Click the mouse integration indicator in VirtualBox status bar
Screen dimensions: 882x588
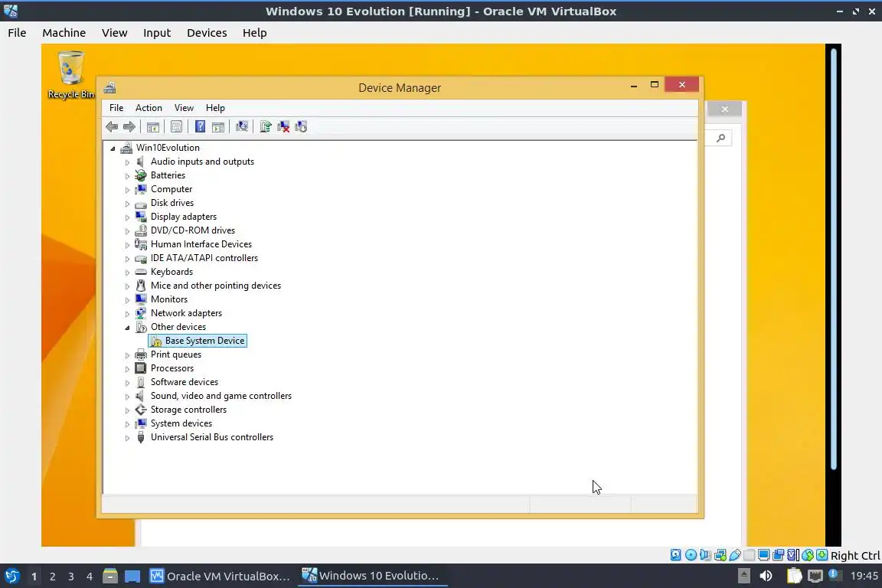[x=808, y=555]
